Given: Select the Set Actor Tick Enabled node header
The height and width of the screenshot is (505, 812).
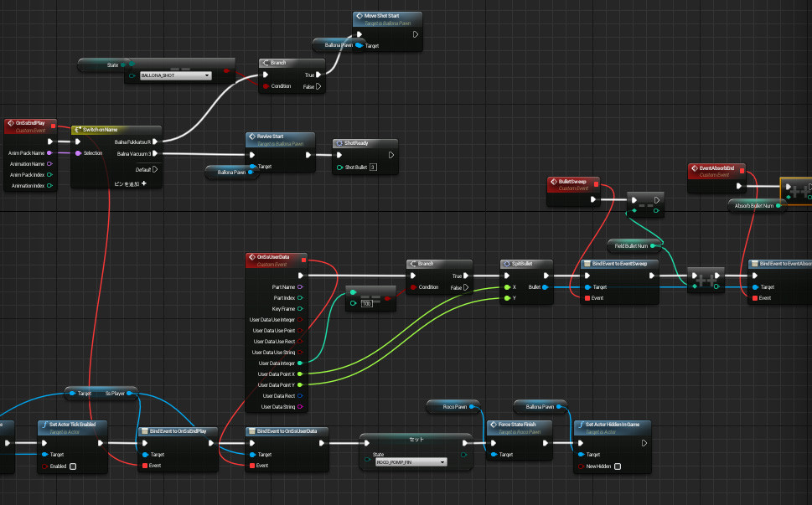Looking at the screenshot, I should [73, 427].
